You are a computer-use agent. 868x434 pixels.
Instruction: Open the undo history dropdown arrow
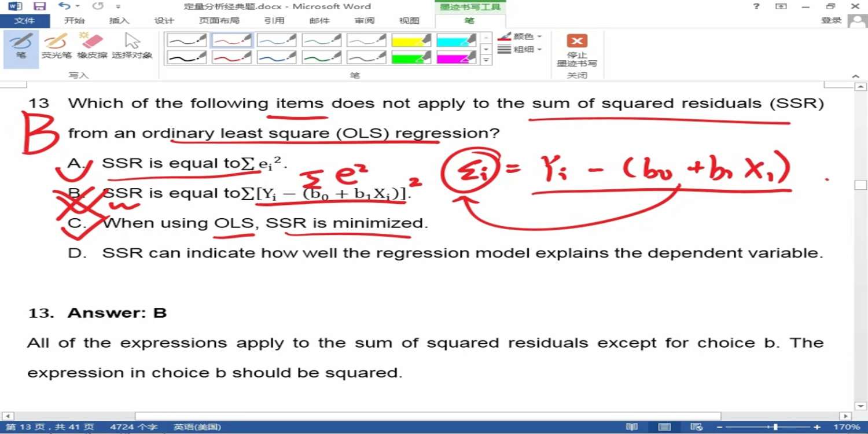tap(77, 6)
